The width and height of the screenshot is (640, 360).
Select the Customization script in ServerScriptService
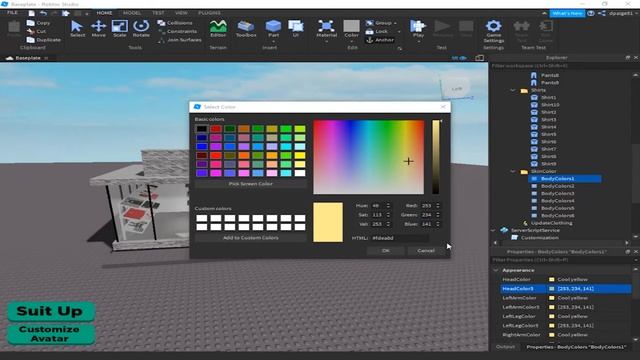pyautogui.click(x=540, y=238)
